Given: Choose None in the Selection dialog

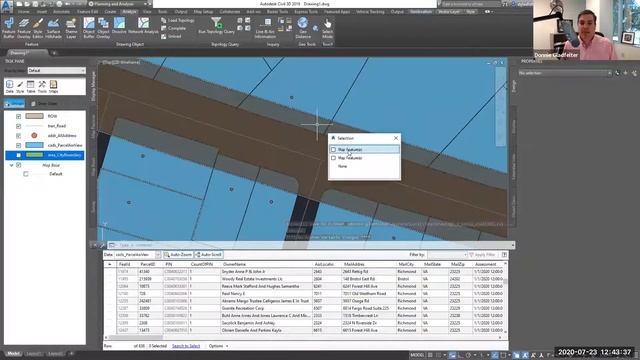Looking at the screenshot, I should point(342,167).
